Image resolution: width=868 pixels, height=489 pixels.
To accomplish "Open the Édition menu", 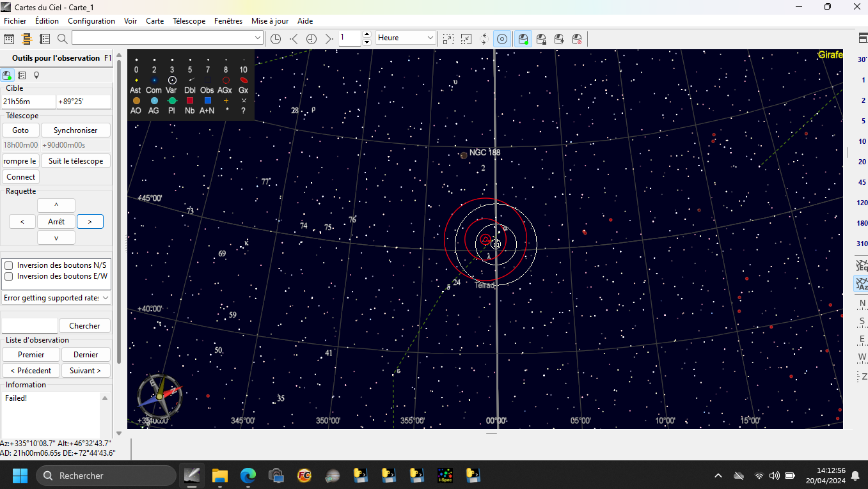I will point(47,21).
